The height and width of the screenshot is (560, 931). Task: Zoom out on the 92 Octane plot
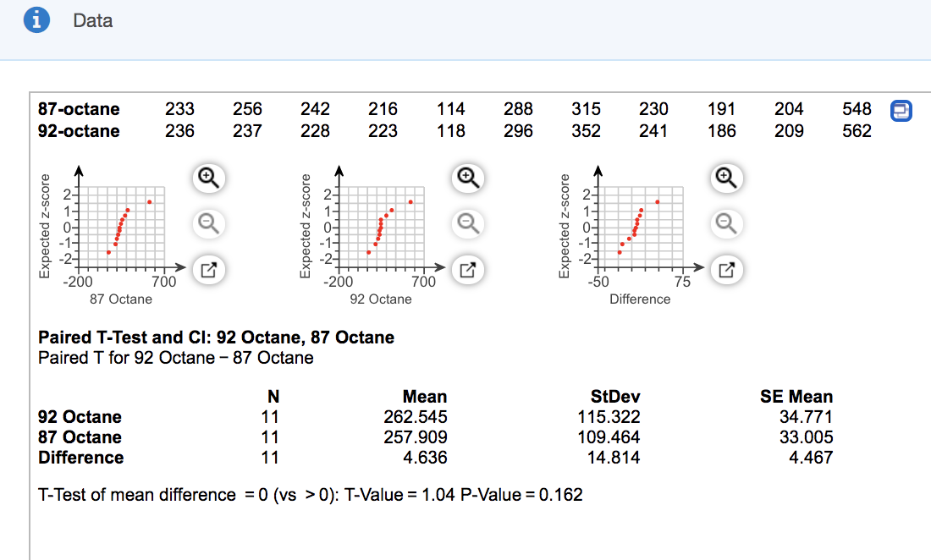pyautogui.click(x=468, y=223)
